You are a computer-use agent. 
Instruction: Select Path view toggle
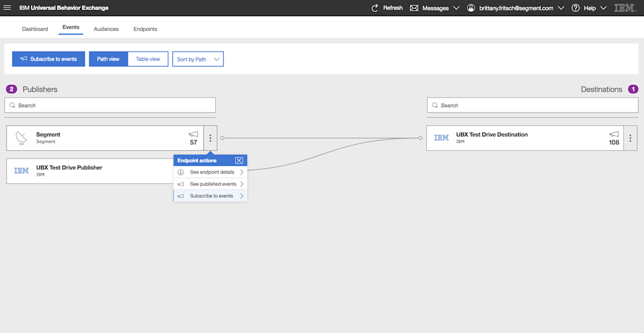point(109,59)
